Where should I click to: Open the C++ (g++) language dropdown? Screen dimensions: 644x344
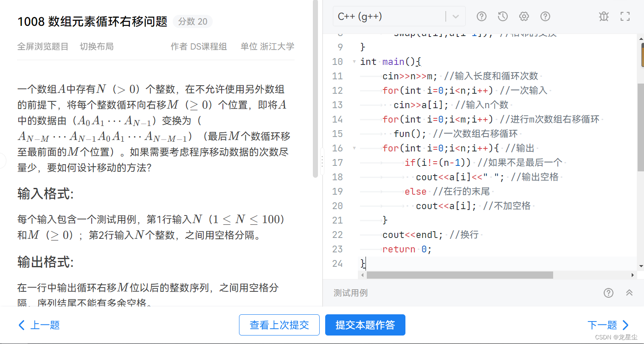(399, 17)
